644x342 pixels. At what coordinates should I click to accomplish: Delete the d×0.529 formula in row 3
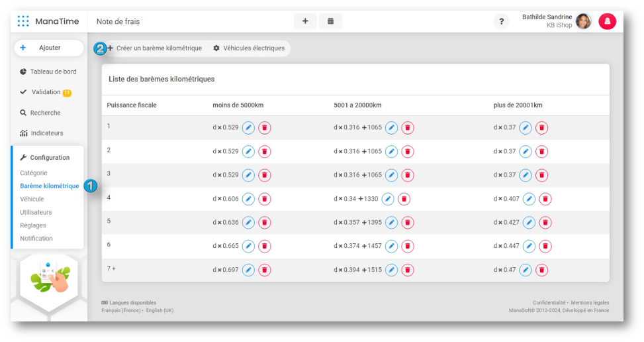pyautogui.click(x=265, y=175)
